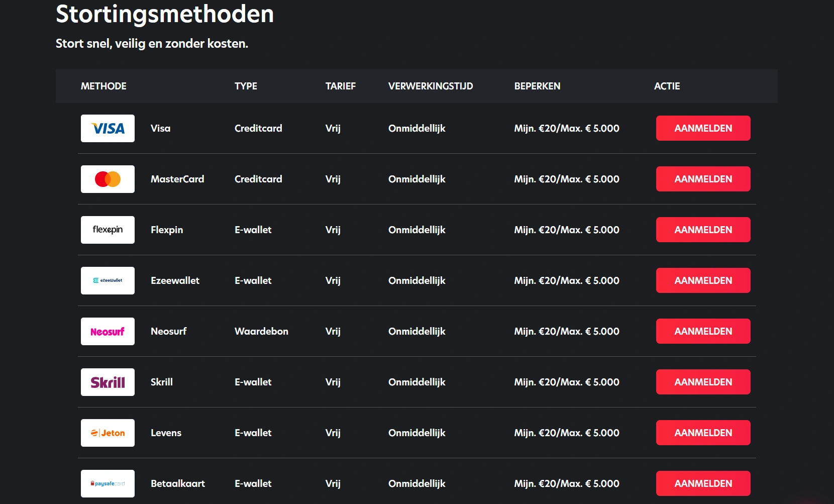
Task: Click AANMELDEN for Betaalkaart method
Action: tap(703, 483)
